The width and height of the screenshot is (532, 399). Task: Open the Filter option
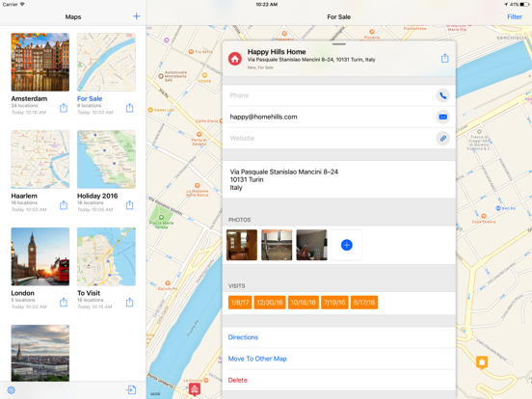(x=515, y=16)
